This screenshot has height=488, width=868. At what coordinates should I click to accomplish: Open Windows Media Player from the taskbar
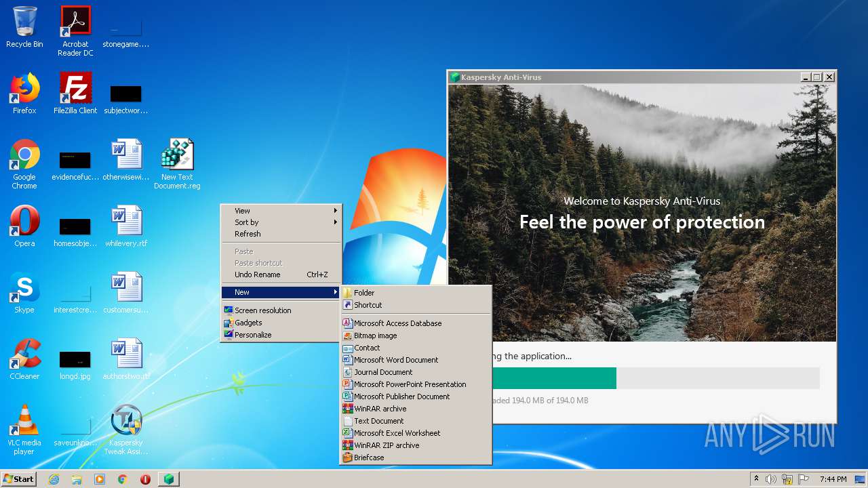coord(100,479)
